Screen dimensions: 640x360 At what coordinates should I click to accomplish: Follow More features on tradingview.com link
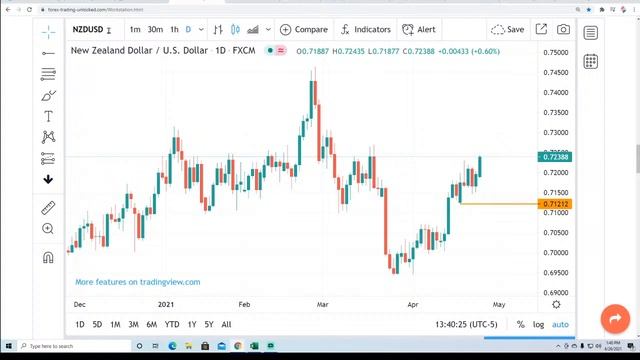138,282
